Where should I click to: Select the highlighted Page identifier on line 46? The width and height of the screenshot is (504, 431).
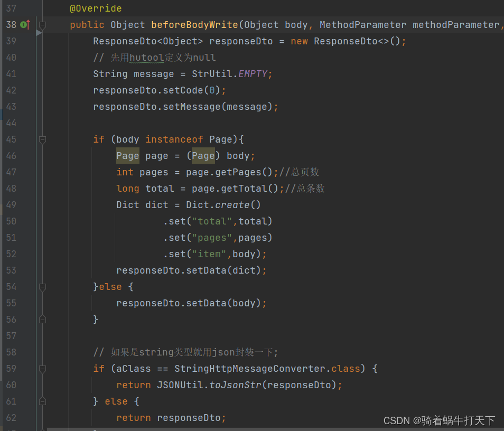tap(127, 155)
